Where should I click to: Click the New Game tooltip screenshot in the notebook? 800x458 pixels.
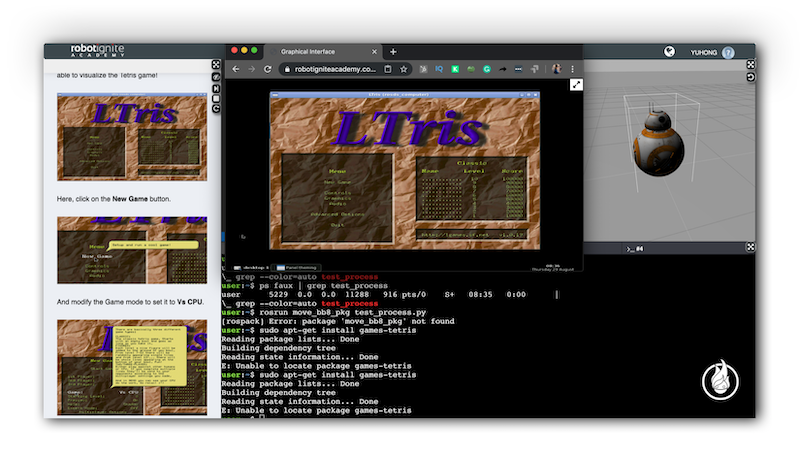pyautogui.click(x=132, y=250)
